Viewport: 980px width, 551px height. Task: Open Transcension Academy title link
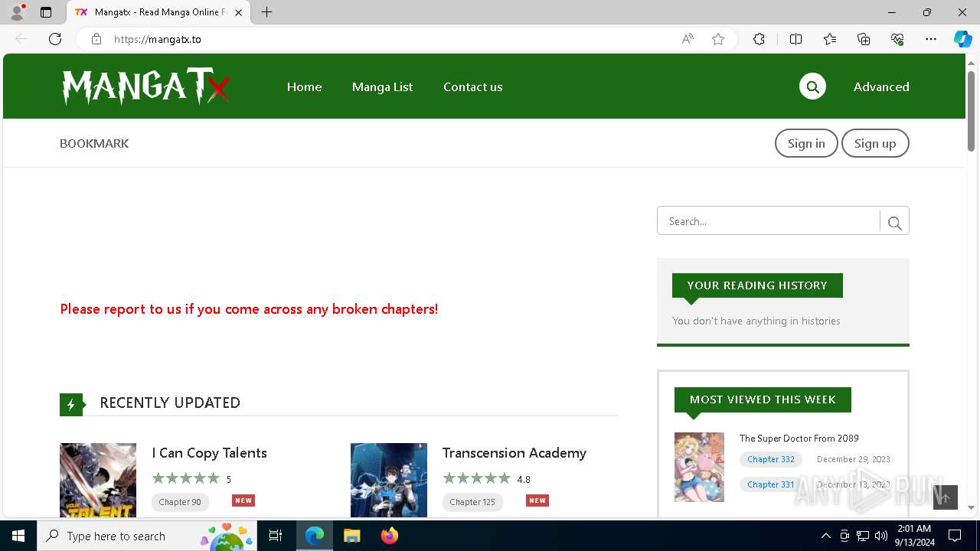514,453
